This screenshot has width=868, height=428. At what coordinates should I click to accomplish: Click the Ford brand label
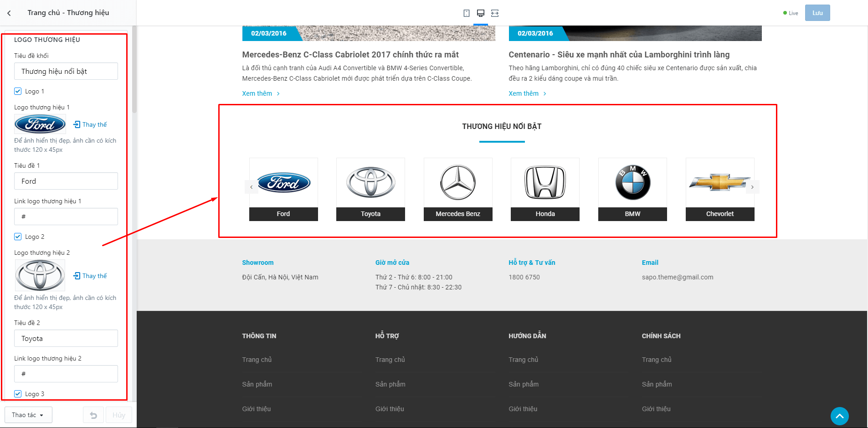click(283, 214)
